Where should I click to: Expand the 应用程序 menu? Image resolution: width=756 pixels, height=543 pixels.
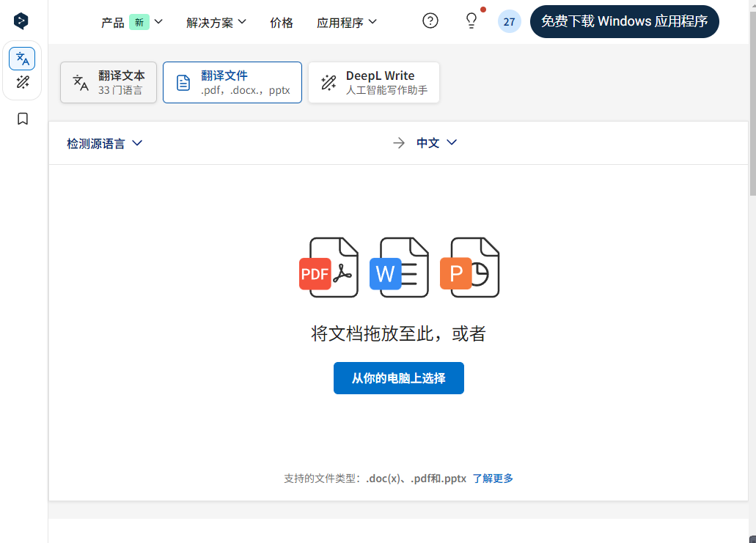coord(347,22)
